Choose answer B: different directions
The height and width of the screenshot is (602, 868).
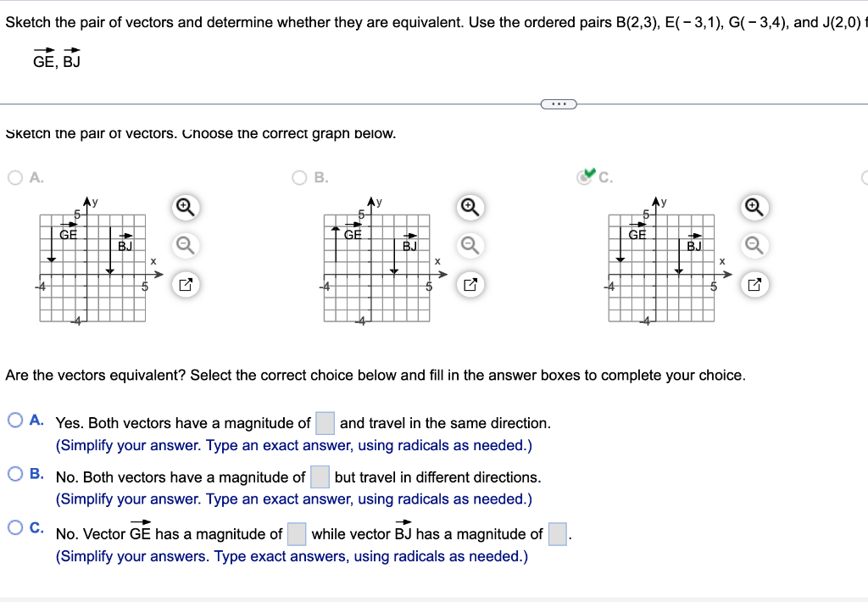tap(14, 474)
